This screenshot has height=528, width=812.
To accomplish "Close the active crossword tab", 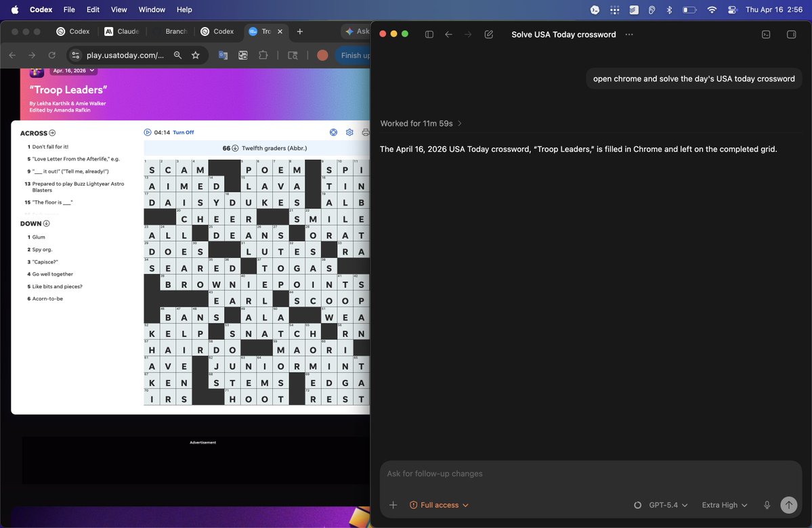I will [280, 32].
